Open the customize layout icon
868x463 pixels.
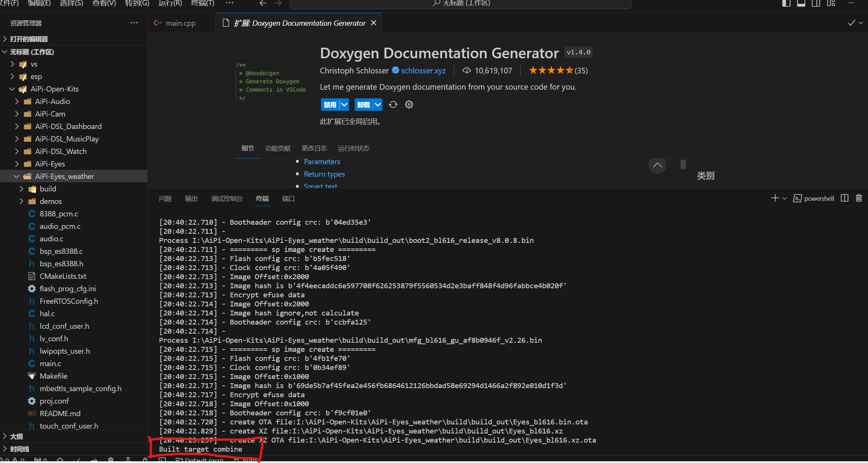coord(831,3)
